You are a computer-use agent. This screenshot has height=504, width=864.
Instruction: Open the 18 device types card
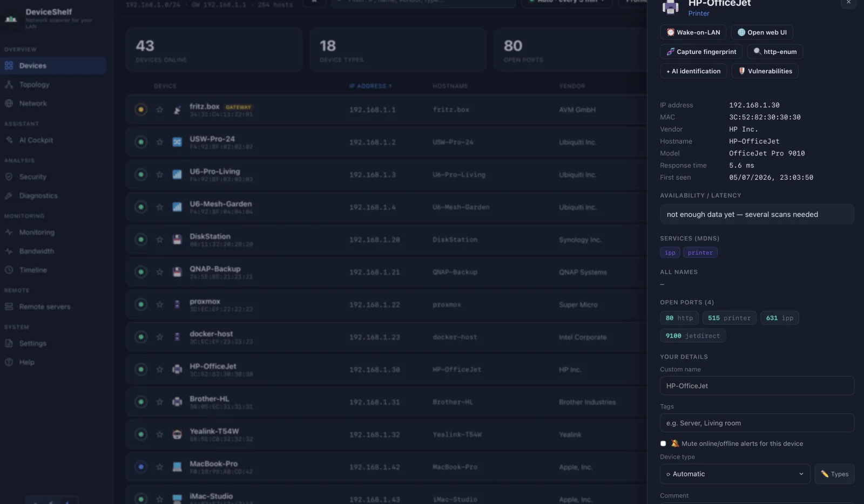399,50
